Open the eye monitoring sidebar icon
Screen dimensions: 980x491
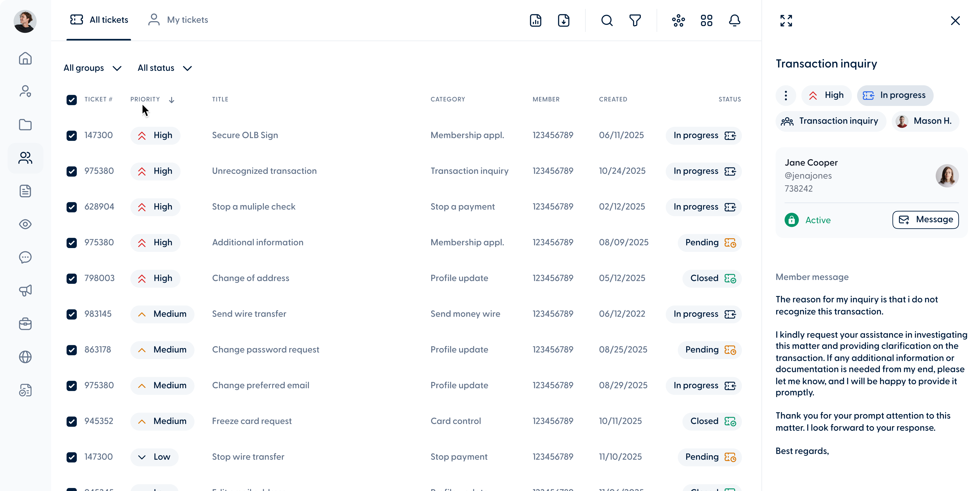coord(25,224)
